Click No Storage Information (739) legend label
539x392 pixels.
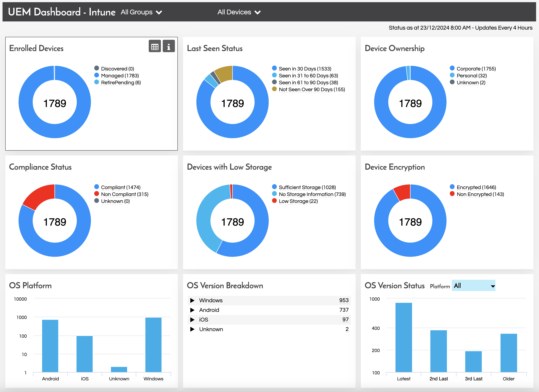(x=312, y=194)
